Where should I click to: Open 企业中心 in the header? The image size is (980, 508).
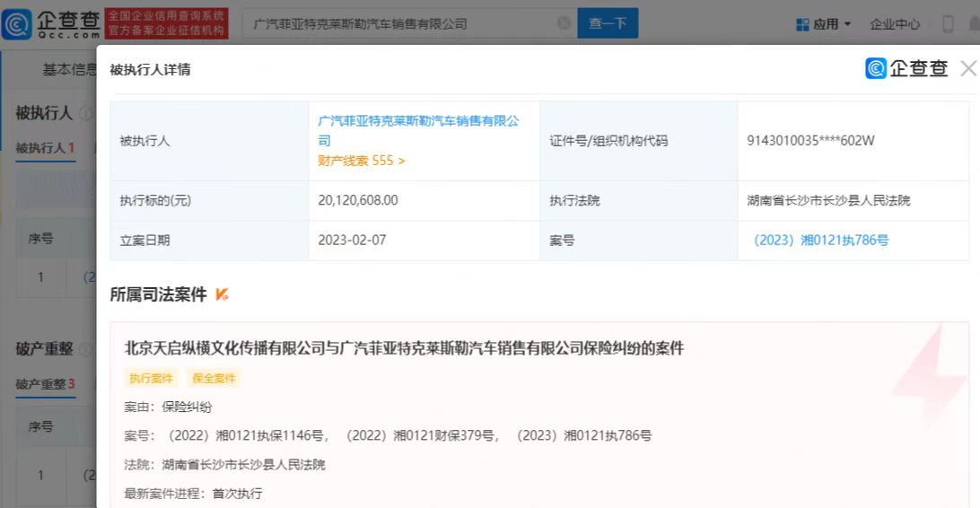coord(895,23)
